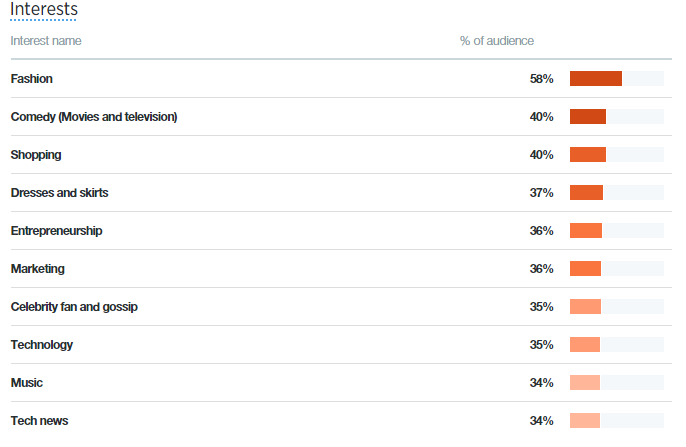Select the Technology interest row
The height and width of the screenshot is (447, 686).
click(341, 345)
